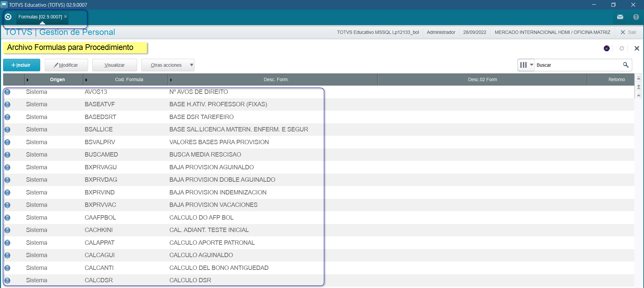Click the Visualizar button
The image size is (644, 288).
click(x=114, y=65)
